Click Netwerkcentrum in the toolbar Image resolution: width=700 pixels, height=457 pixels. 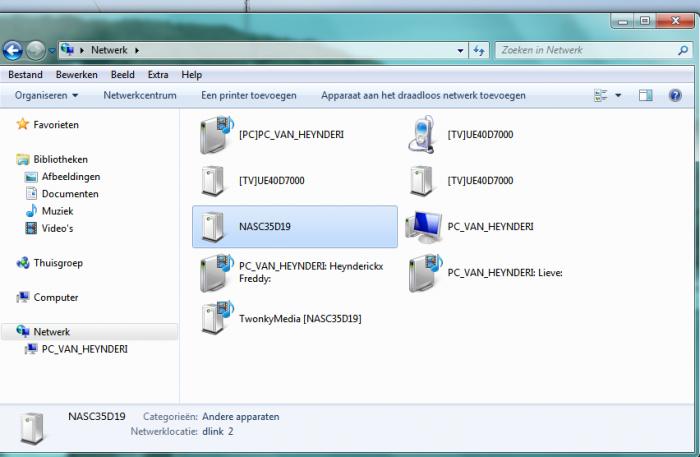(x=140, y=95)
